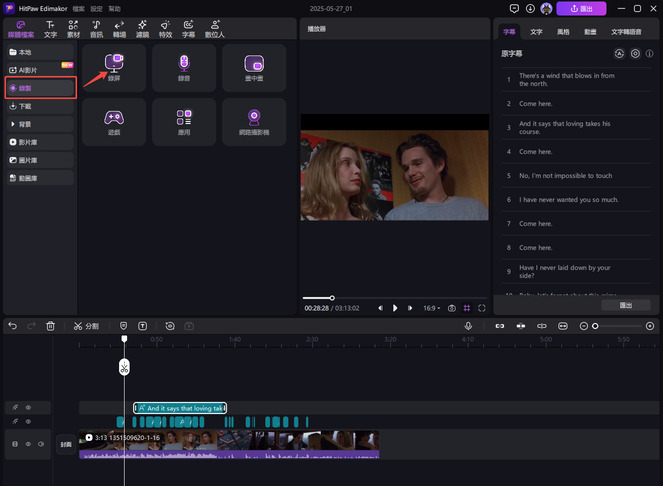Open 動圖庫 GIF library in sidebar
Screen dimensions: 663x486
(40, 178)
